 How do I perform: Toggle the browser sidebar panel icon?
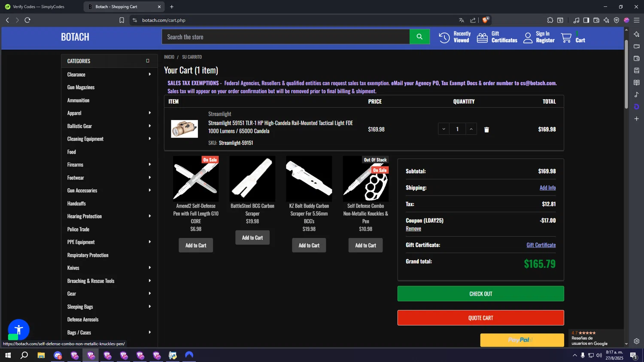coord(586,20)
